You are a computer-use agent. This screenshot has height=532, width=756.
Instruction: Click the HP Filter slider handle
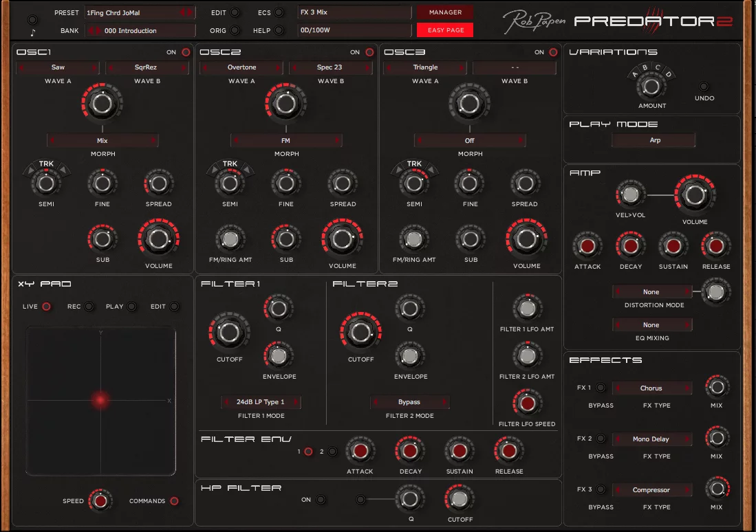360,500
